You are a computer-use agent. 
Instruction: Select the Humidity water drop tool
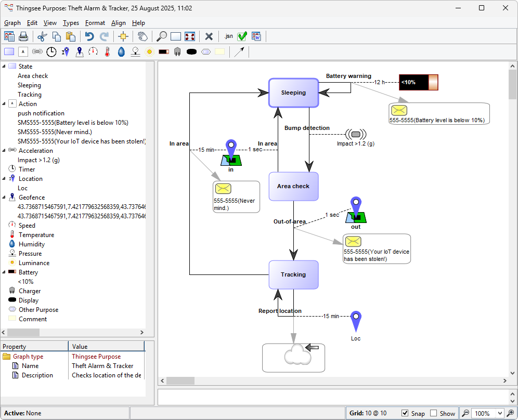(121, 51)
